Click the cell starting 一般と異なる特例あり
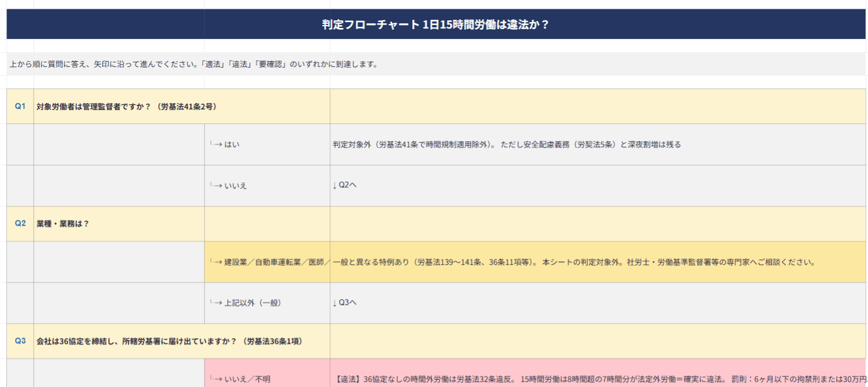 (598, 262)
